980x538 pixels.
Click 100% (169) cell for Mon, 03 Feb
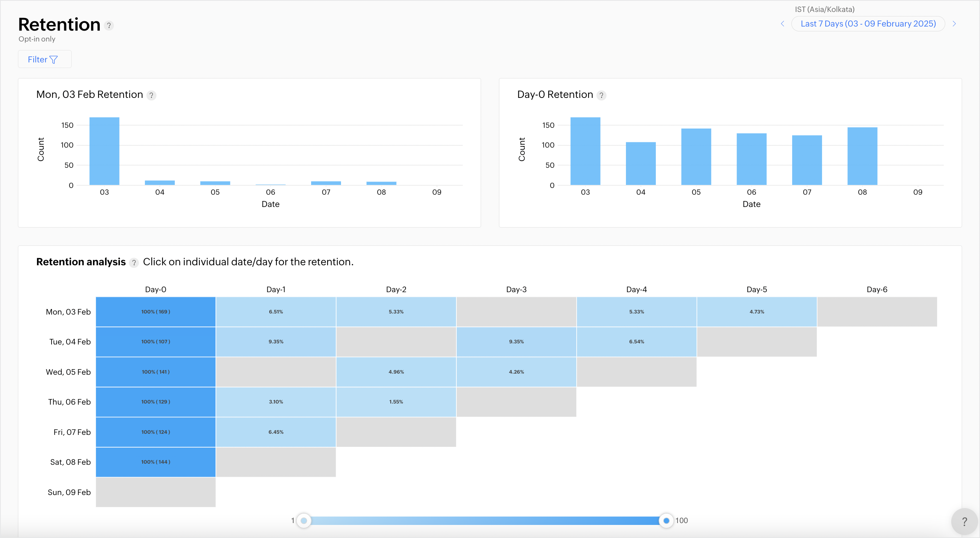point(156,312)
